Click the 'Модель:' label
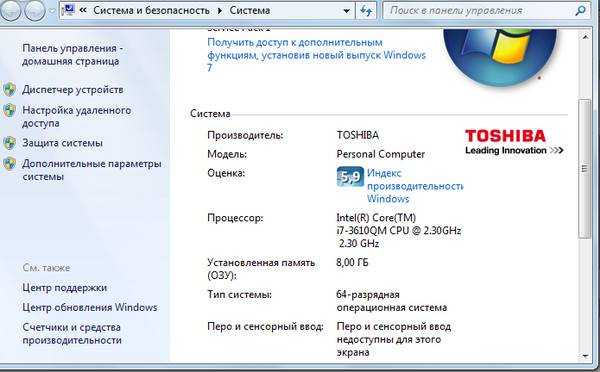This screenshot has height=372, width=600. pyautogui.click(x=227, y=154)
